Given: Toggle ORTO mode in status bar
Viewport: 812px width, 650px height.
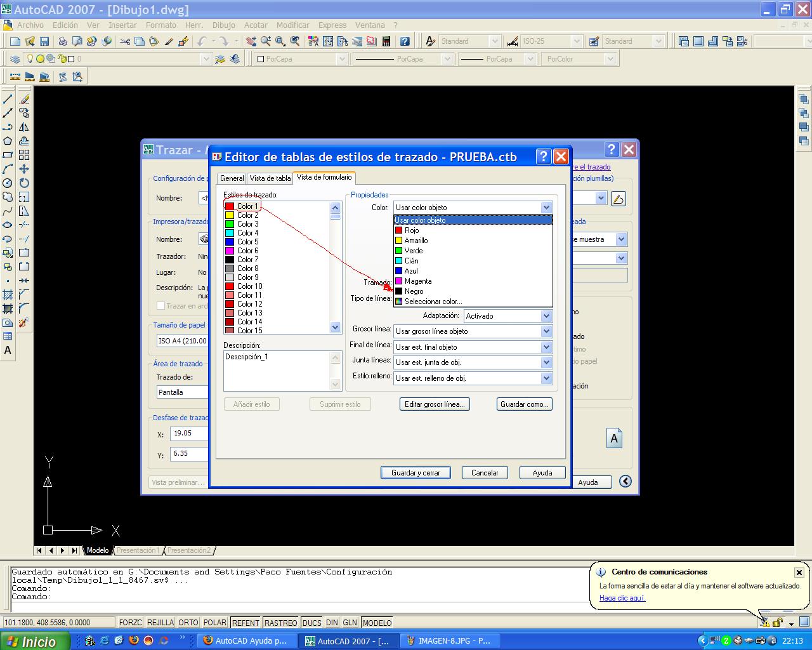Looking at the screenshot, I should click(188, 623).
